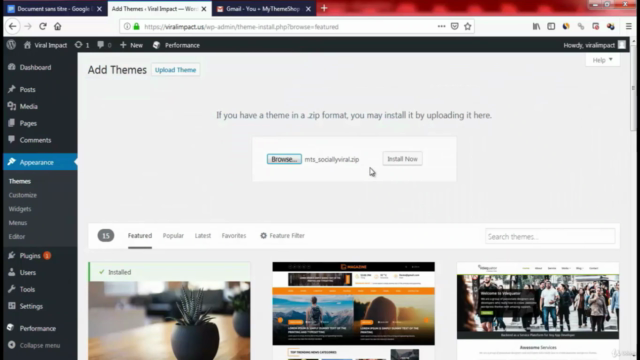
Task: Open Performance in admin bar
Action: point(176,45)
